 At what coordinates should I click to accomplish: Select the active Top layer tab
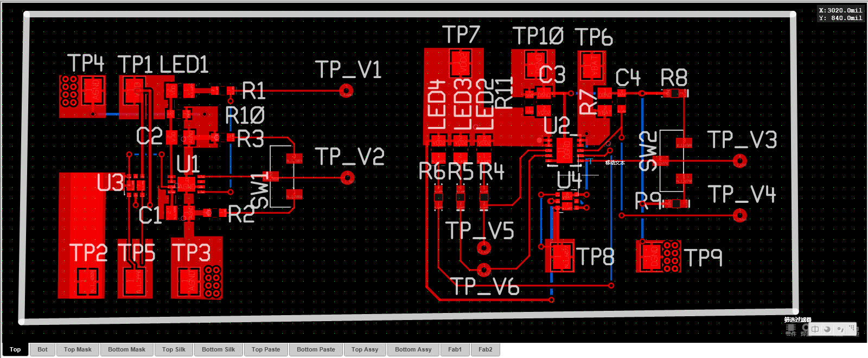[x=15, y=349]
